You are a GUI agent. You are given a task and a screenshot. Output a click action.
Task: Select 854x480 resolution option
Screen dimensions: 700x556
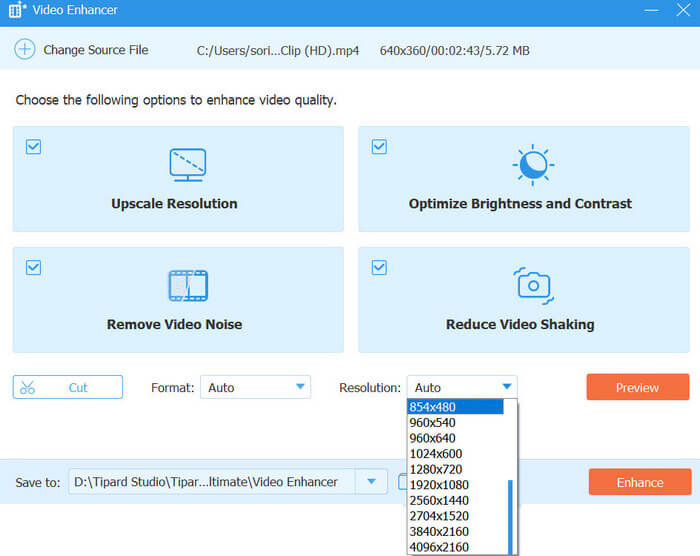pyautogui.click(x=455, y=407)
